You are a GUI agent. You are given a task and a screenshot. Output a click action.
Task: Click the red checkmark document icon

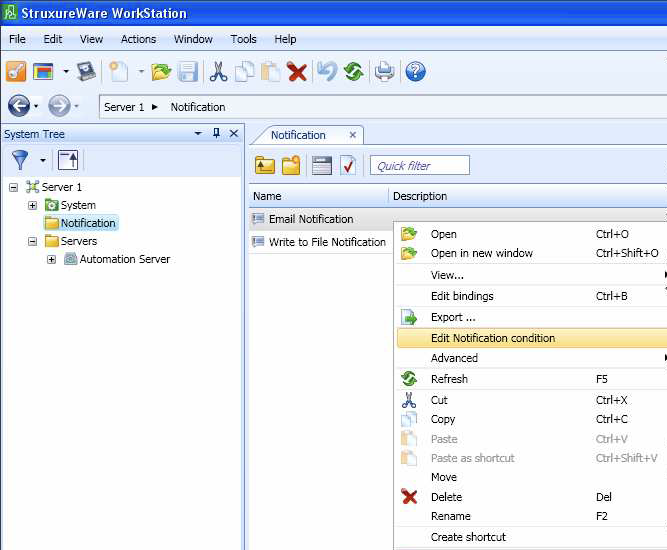point(348,165)
